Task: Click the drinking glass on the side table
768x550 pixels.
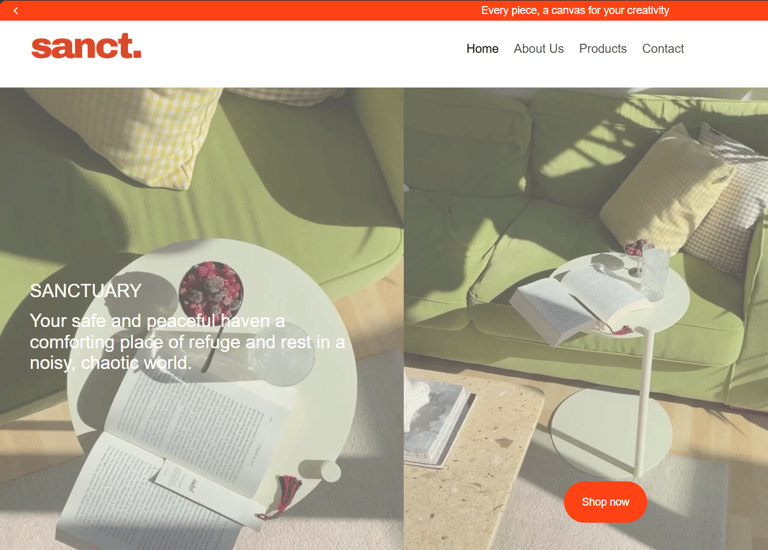Action: coord(654,273)
